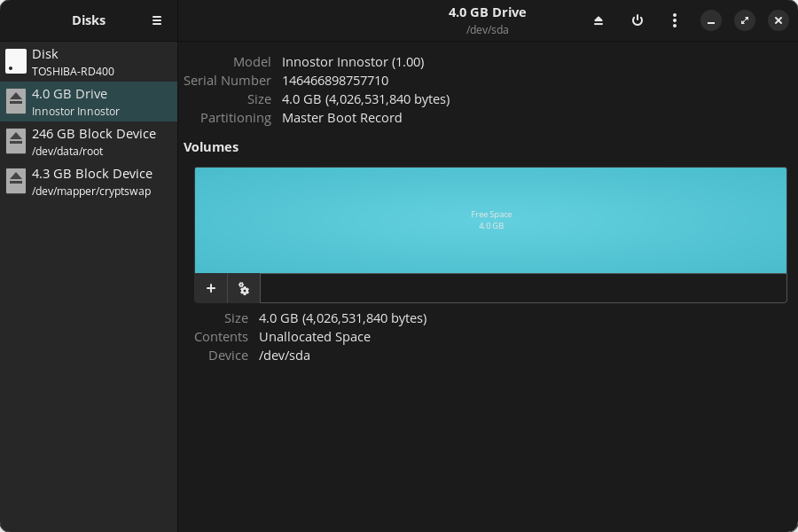Click the drive icon beside 246 GB Block Device
Screen dimensions: 798x532
coord(15,141)
